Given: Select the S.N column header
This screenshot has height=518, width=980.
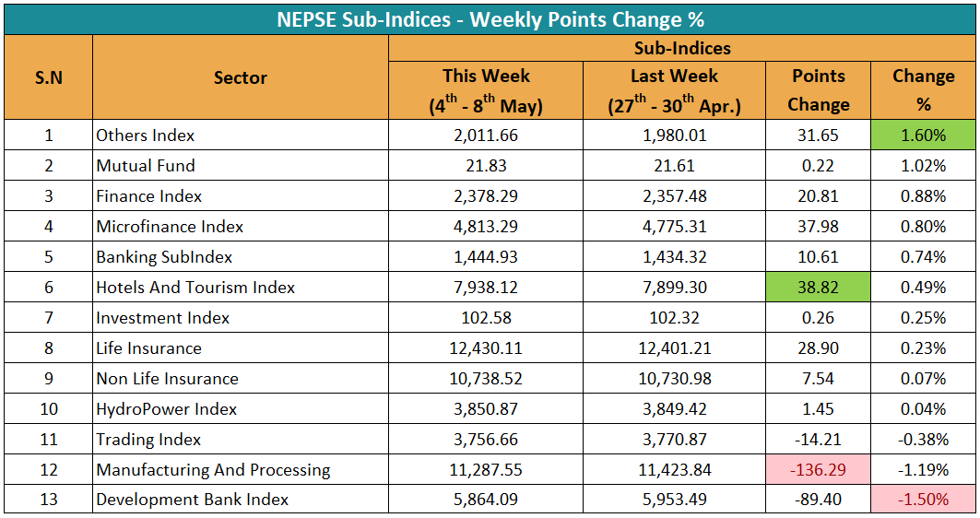Looking at the screenshot, I should tap(49, 77).
